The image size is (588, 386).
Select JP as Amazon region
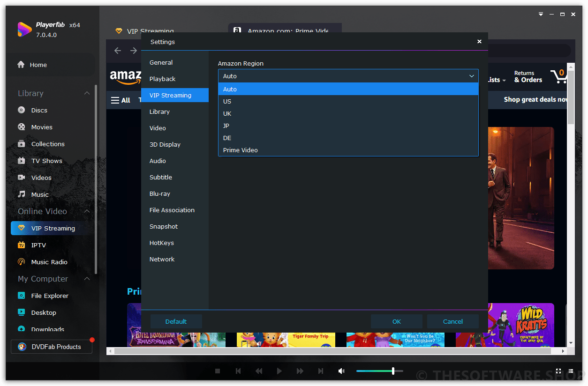pyautogui.click(x=348, y=126)
